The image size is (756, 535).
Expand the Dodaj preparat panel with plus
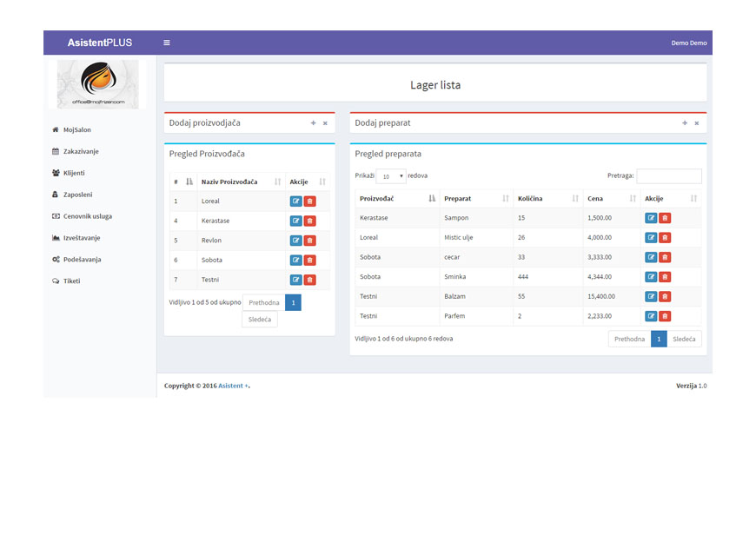point(685,123)
